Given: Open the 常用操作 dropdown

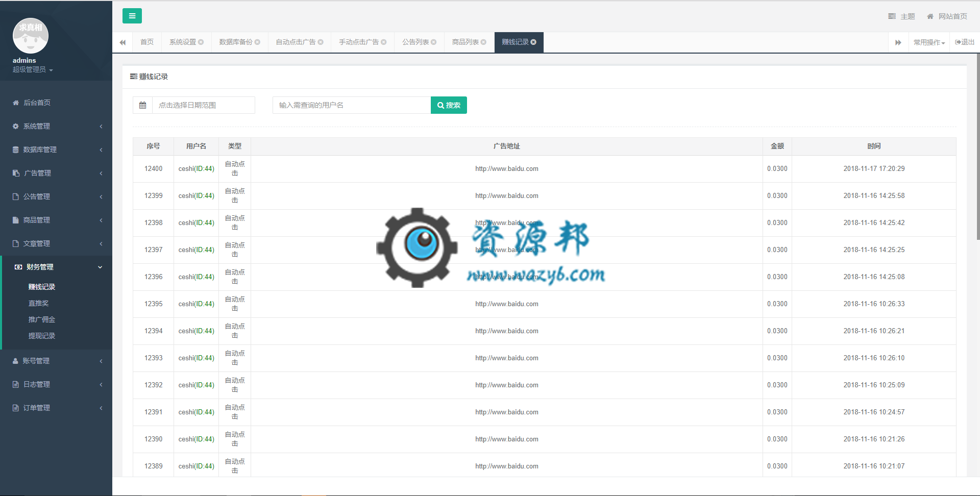Looking at the screenshot, I should (929, 42).
